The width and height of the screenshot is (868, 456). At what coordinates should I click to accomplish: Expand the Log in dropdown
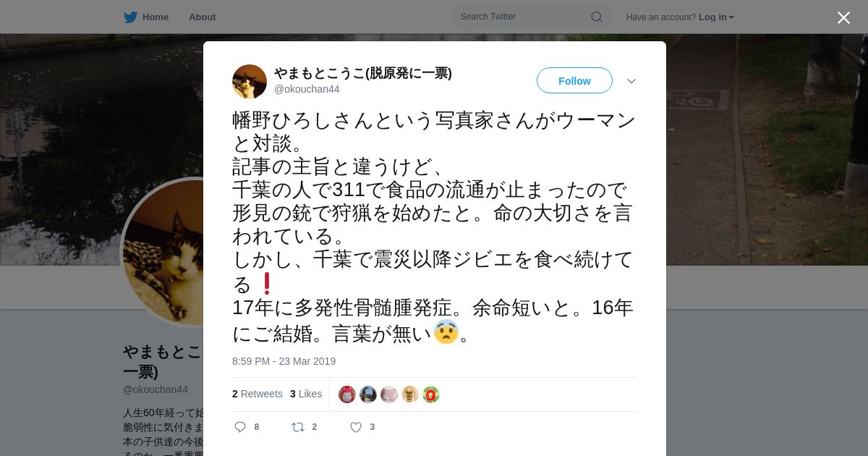coord(716,17)
